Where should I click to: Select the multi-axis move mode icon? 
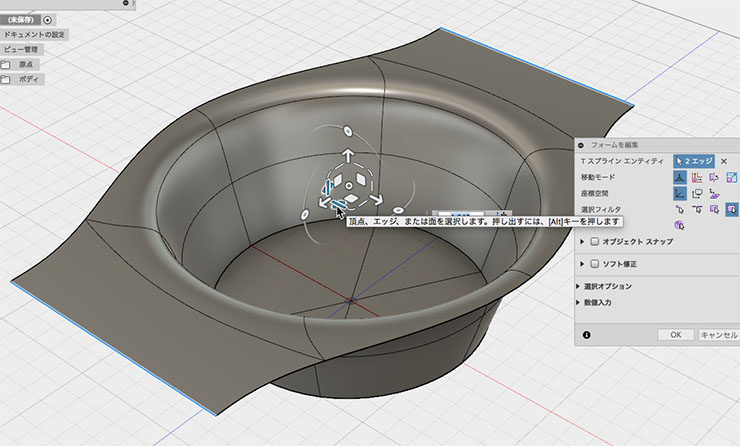tap(680, 177)
